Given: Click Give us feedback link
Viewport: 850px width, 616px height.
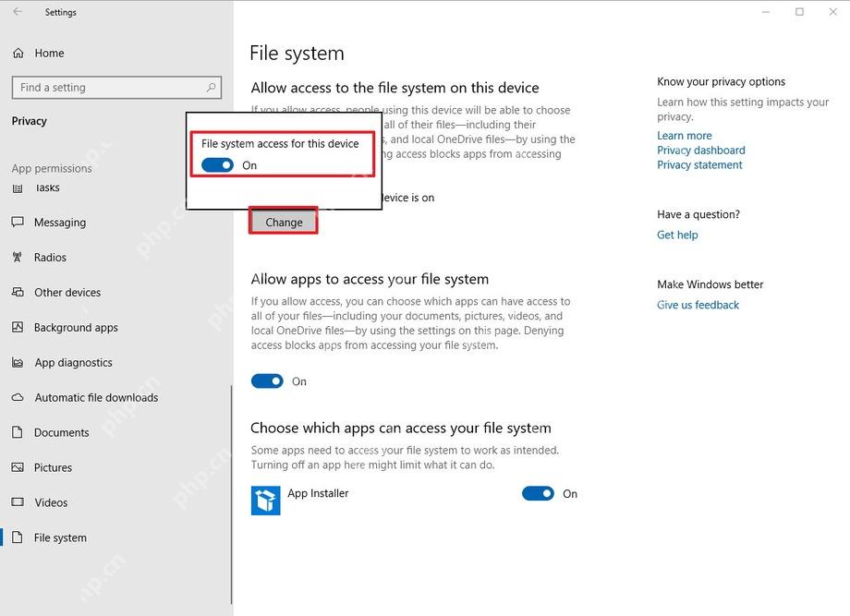Looking at the screenshot, I should pos(698,305).
